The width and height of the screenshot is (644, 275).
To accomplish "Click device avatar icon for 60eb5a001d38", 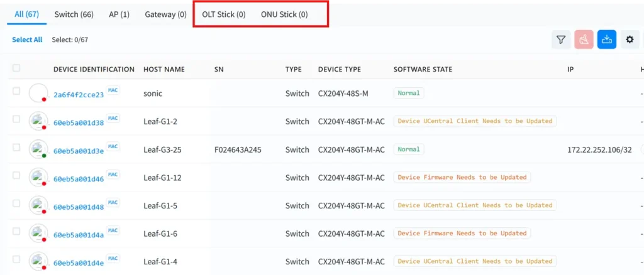I will click(38, 121).
